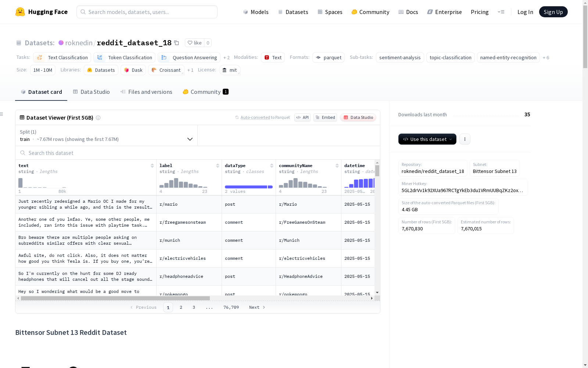Viewport: 588px width, 368px height.
Task: Click the Log In link
Action: 525,12
